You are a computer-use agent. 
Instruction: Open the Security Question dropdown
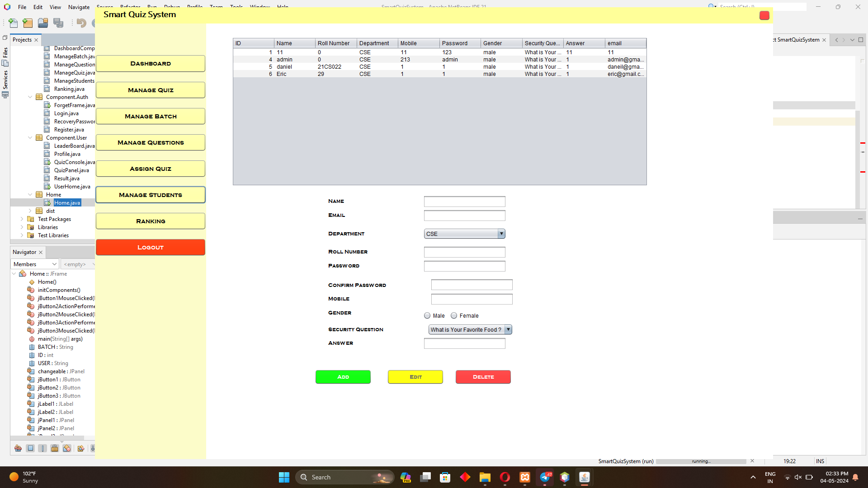pos(508,329)
